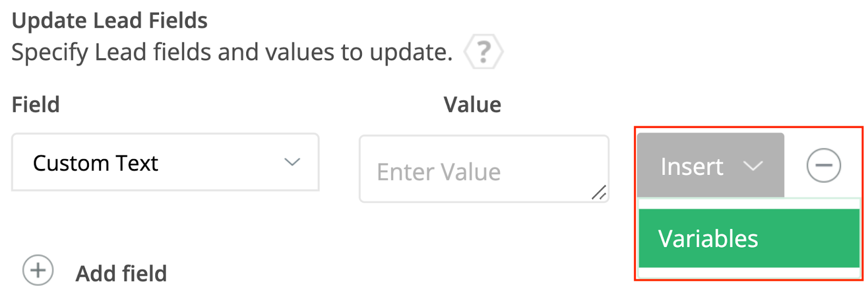The height and width of the screenshot is (301, 868).
Task: Click the Value column label
Action: (x=472, y=104)
